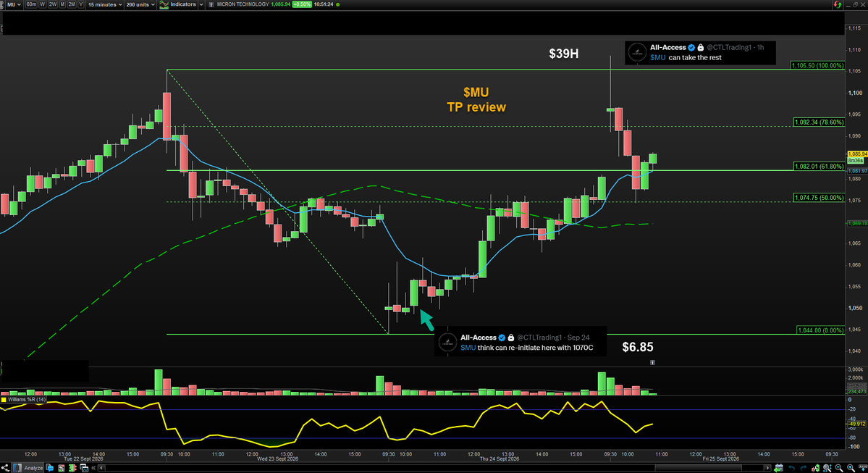Click the -49.912 Williams %R value tag

(857, 424)
